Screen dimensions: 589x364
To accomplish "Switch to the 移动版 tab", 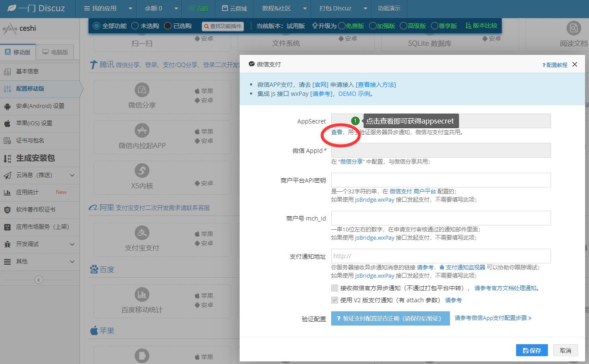I will pos(18,52).
